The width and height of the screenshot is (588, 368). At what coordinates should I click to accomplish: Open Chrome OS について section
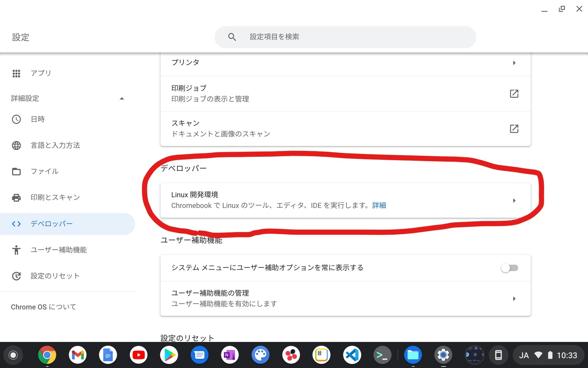pyautogui.click(x=43, y=306)
